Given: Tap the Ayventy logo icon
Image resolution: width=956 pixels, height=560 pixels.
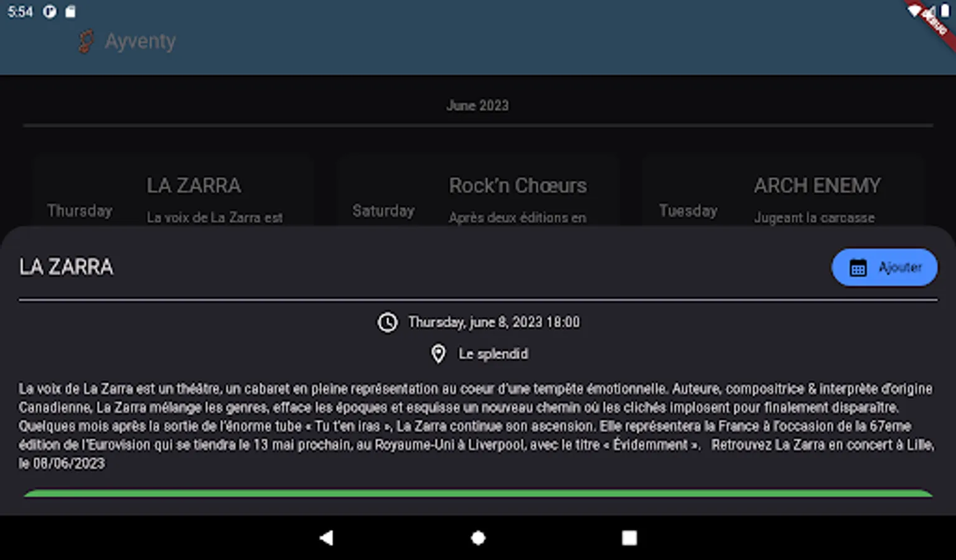Looking at the screenshot, I should click(x=86, y=41).
